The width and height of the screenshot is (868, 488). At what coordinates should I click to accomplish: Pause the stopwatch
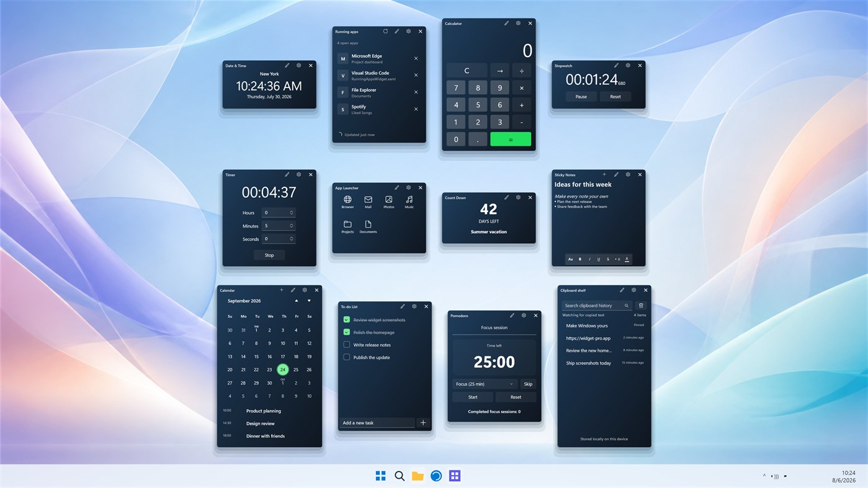coord(581,97)
